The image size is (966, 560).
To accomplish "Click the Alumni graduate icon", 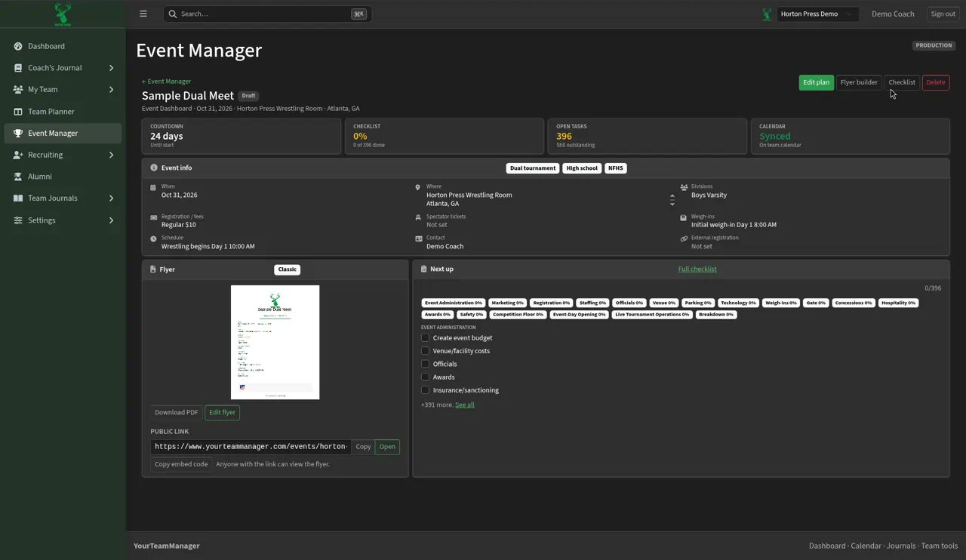I will pyautogui.click(x=18, y=177).
